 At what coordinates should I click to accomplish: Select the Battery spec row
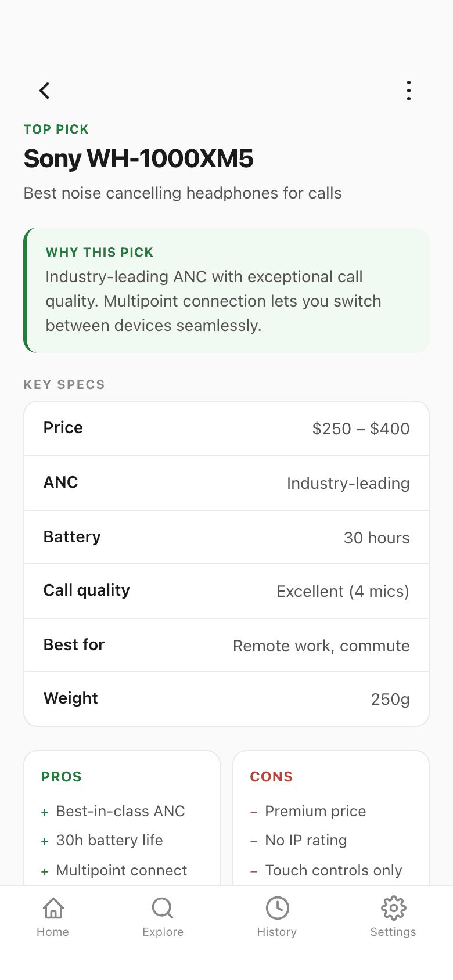[x=227, y=537]
